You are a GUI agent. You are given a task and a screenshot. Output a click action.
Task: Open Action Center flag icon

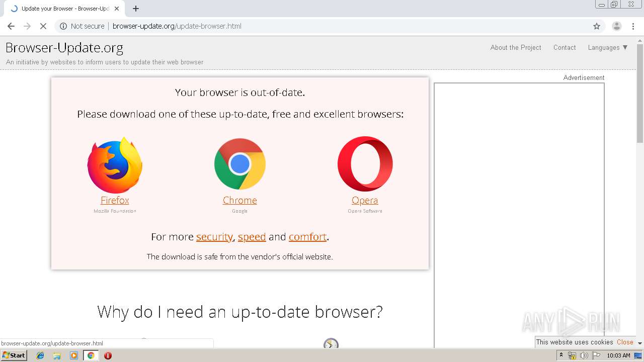(x=596, y=355)
